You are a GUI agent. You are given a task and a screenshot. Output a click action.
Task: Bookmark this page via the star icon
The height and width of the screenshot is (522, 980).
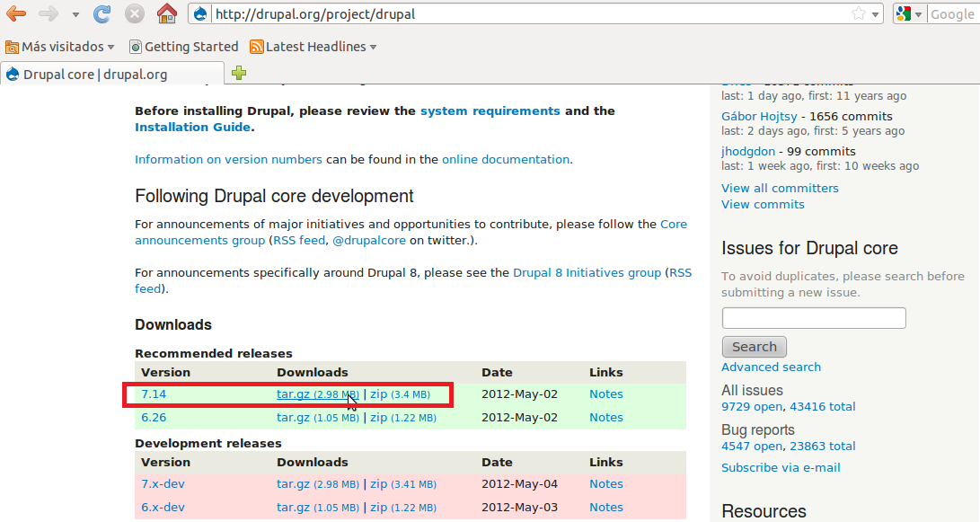point(860,13)
